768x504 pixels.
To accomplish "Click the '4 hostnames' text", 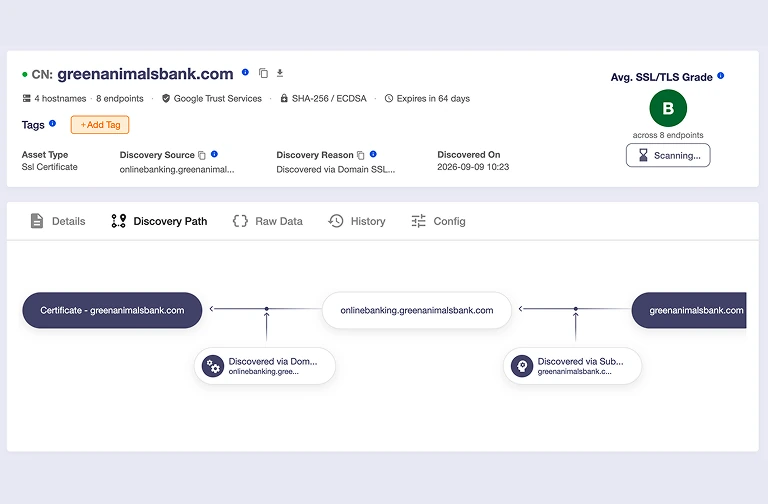I will coord(60,98).
